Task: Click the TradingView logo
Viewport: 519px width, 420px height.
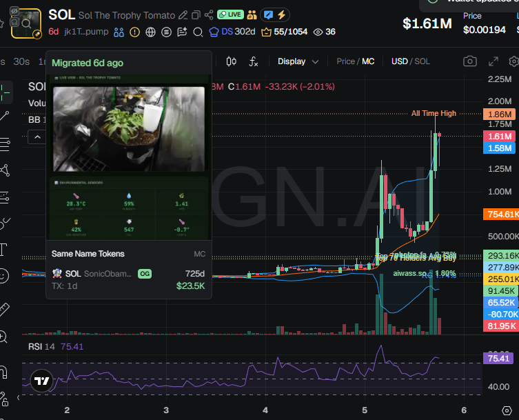Action: pyautogui.click(x=42, y=381)
